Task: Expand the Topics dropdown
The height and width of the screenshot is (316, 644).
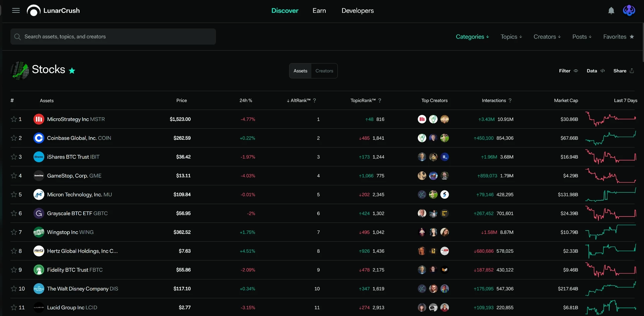Action: (x=511, y=37)
